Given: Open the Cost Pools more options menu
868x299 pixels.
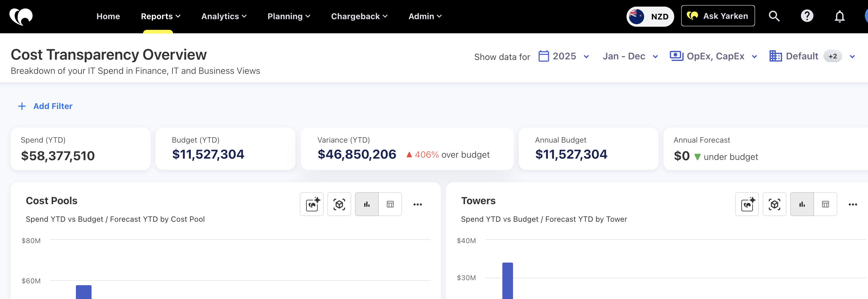Looking at the screenshot, I should click(417, 204).
